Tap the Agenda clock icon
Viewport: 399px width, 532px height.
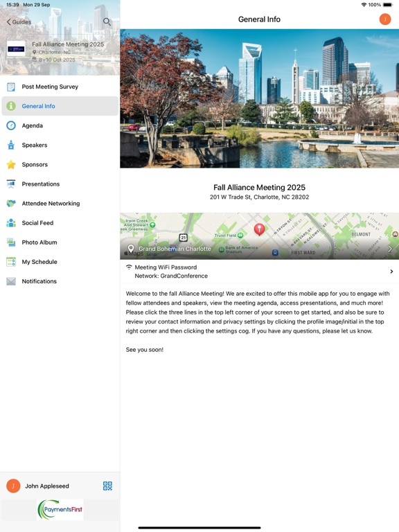click(11, 125)
